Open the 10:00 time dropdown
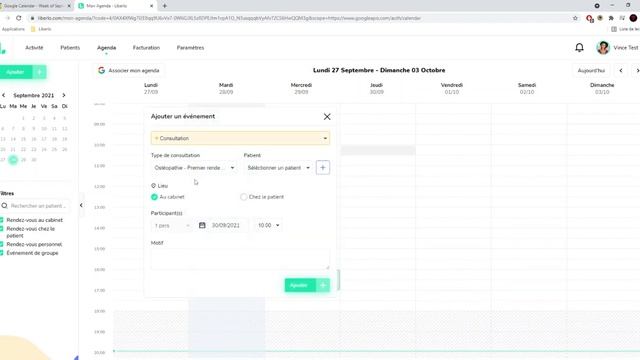The image size is (640, 360). click(268, 225)
